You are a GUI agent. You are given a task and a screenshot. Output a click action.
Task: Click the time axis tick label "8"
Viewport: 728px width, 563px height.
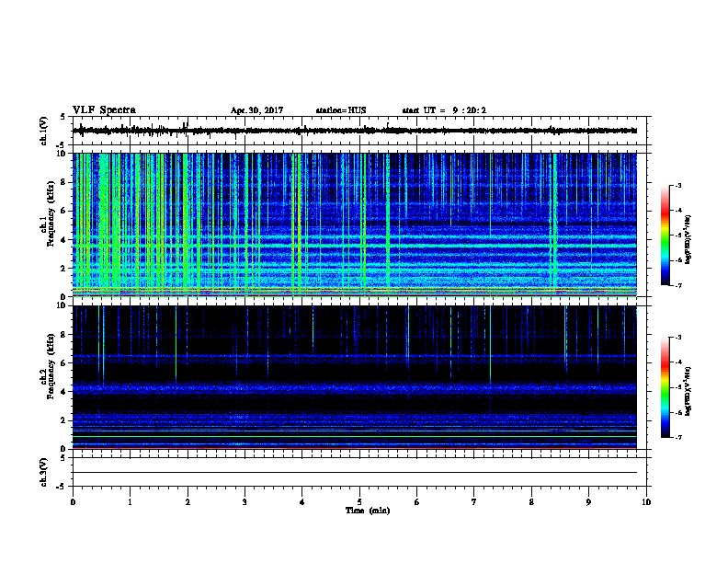coord(531,502)
